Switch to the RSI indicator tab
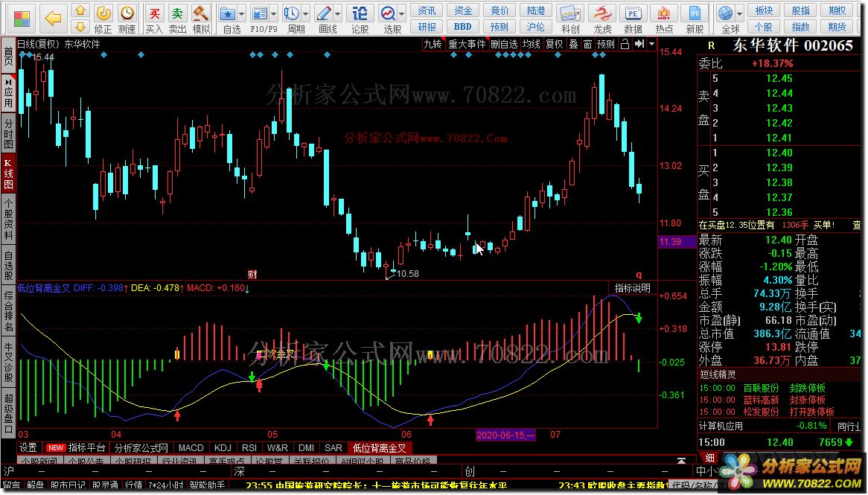The width and height of the screenshot is (868, 495). point(249,447)
